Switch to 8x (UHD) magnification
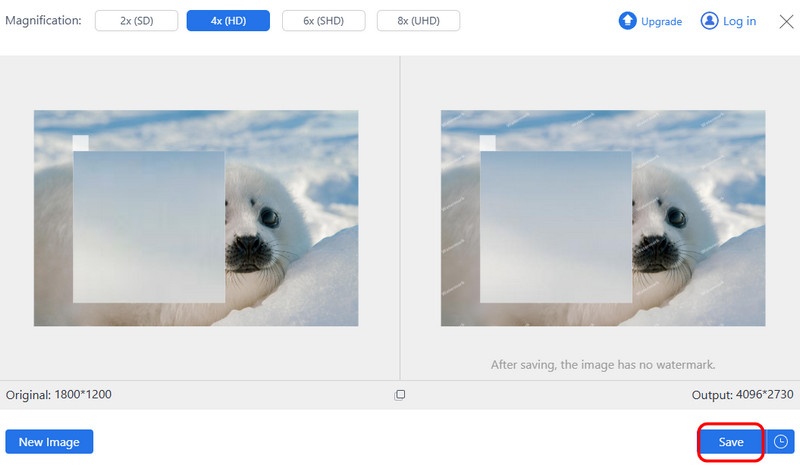 [418, 21]
